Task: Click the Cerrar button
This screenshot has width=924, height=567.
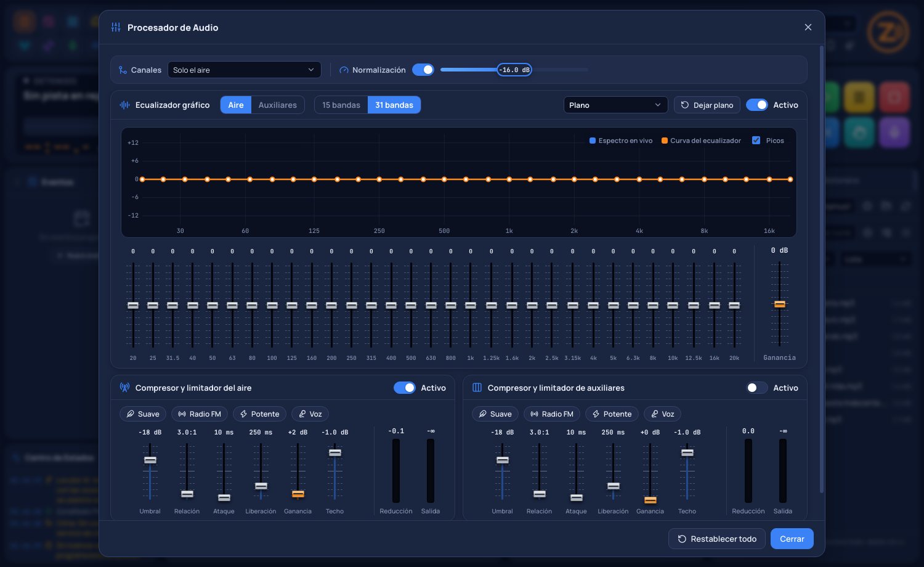Action: point(792,539)
